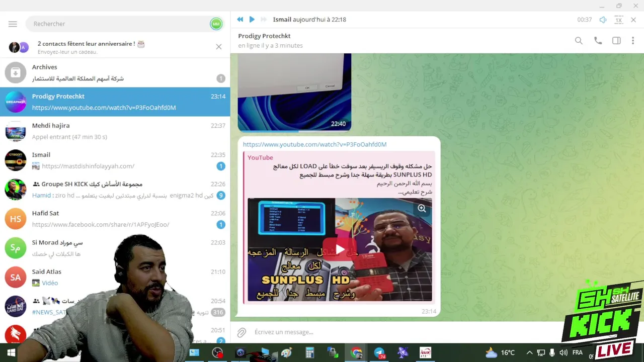Click the Hafid Sat HS avatar
This screenshot has width=644, height=362.
coord(16,219)
